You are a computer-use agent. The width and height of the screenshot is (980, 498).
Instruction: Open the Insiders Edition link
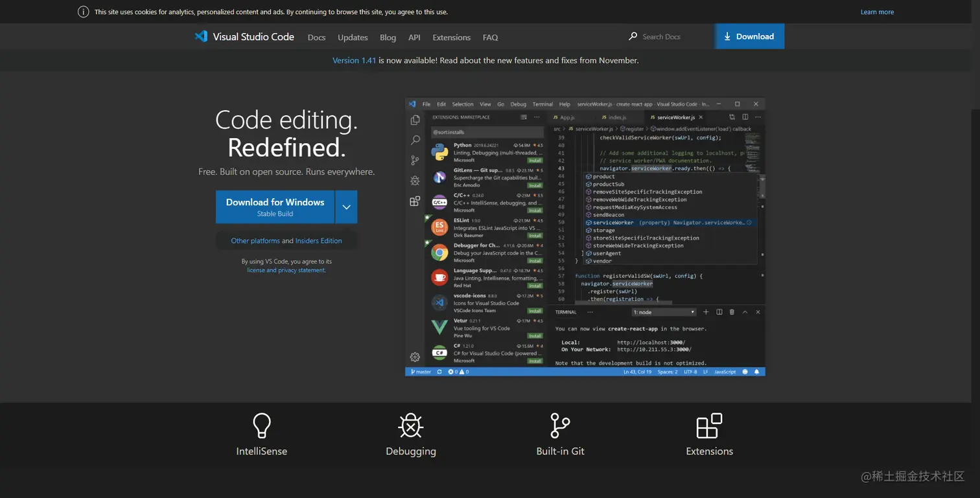point(318,241)
